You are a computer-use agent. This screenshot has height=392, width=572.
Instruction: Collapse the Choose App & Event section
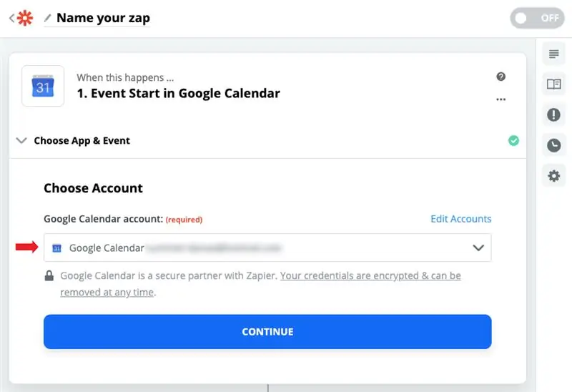coord(21,140)
